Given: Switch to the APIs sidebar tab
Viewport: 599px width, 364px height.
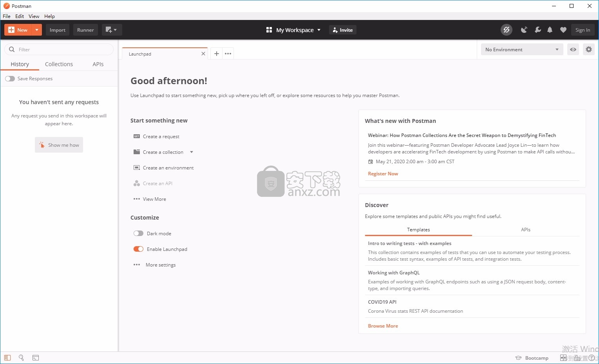Looking at the screenshot, I should pyautogui.click(x=98, y=64).
